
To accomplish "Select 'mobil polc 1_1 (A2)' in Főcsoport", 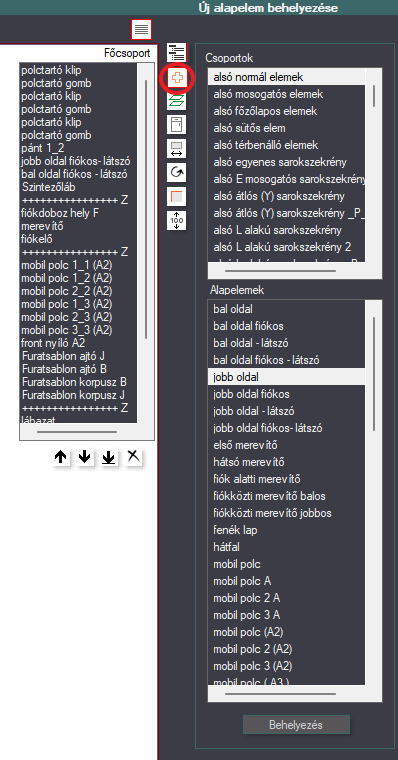I will [79, 265].
